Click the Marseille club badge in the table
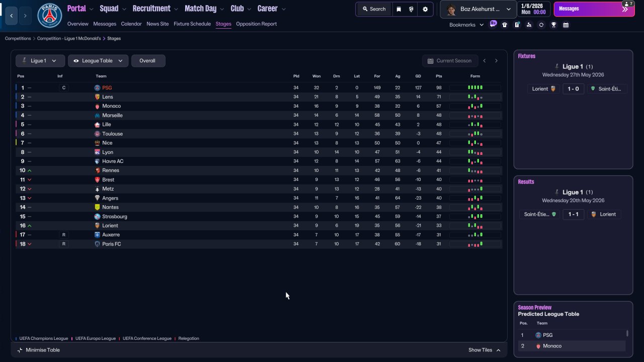 pyautogui.click(x=97, y=115)
